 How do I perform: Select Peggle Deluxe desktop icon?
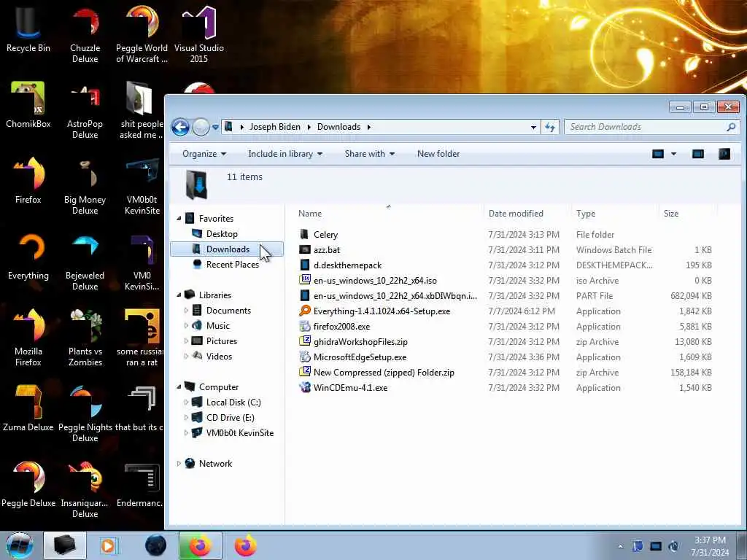click(x=28, y=484)
